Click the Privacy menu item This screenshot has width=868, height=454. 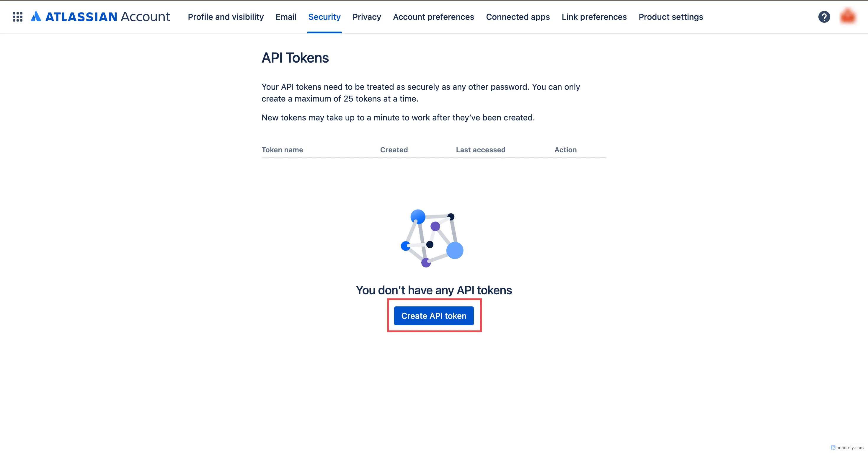click(x=367, y=17)
